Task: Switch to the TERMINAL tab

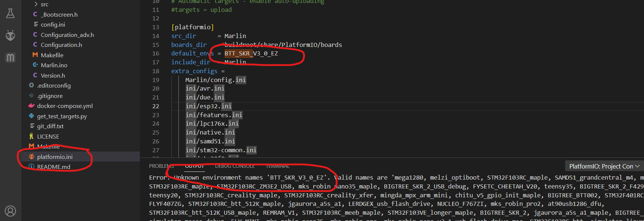Action: point(277,166)
